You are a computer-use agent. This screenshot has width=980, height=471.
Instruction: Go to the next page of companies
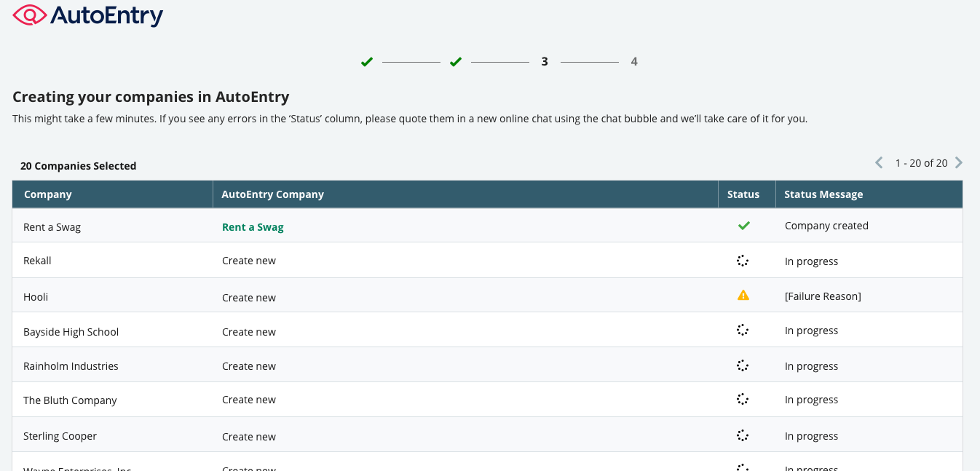(959, 162)
